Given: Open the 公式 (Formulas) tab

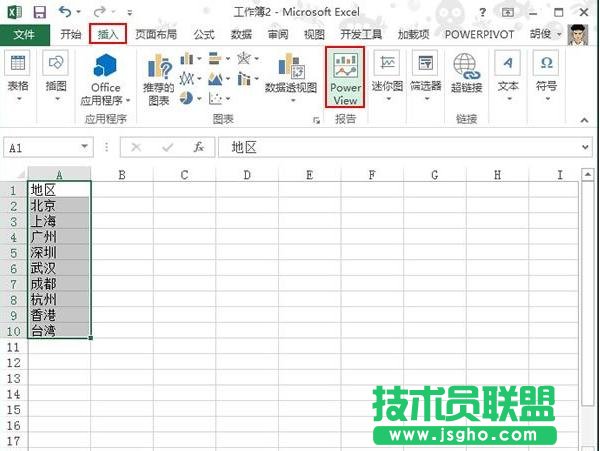Looking at the screenshot, I should coord(204,34).
